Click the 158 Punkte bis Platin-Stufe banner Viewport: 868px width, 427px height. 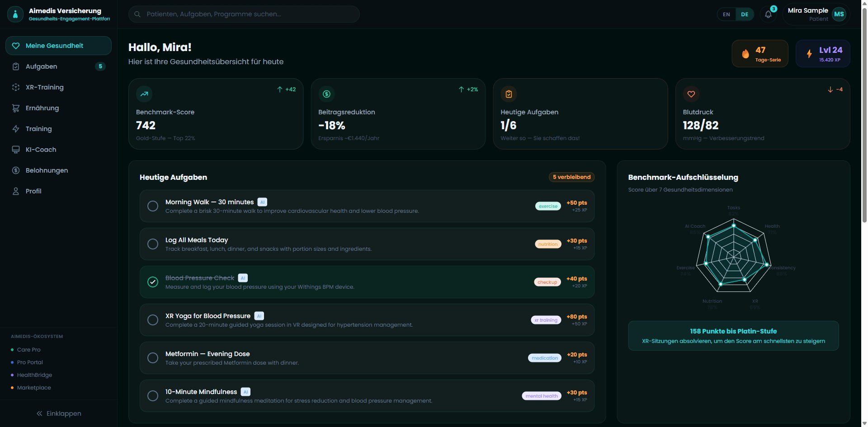733,336
